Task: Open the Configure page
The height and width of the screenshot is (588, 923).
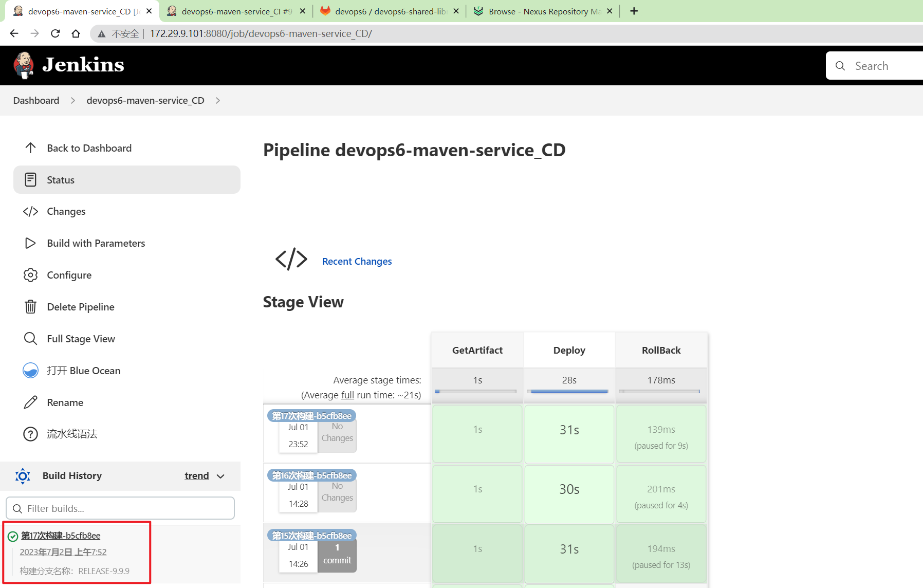Action: point(127,275)
